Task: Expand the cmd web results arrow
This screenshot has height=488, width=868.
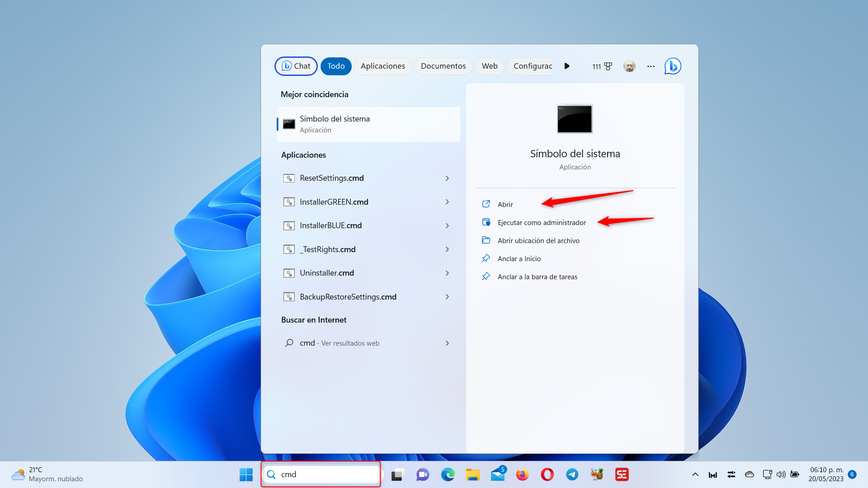Action: 447,343
